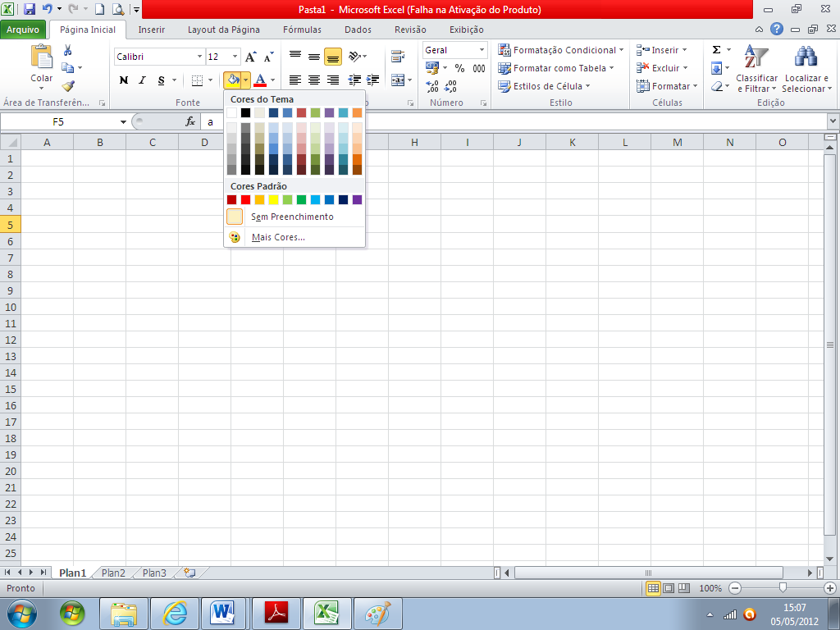
Task: Increase font size with large A icon
Action: [x=250, y=57]
